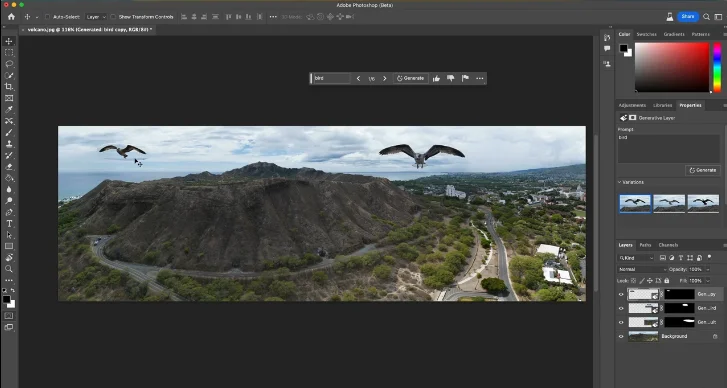Hide the top Gen...py layer
Image resolution: width=727 pixels, height=388 pixels.
click(x=621, y=294)
